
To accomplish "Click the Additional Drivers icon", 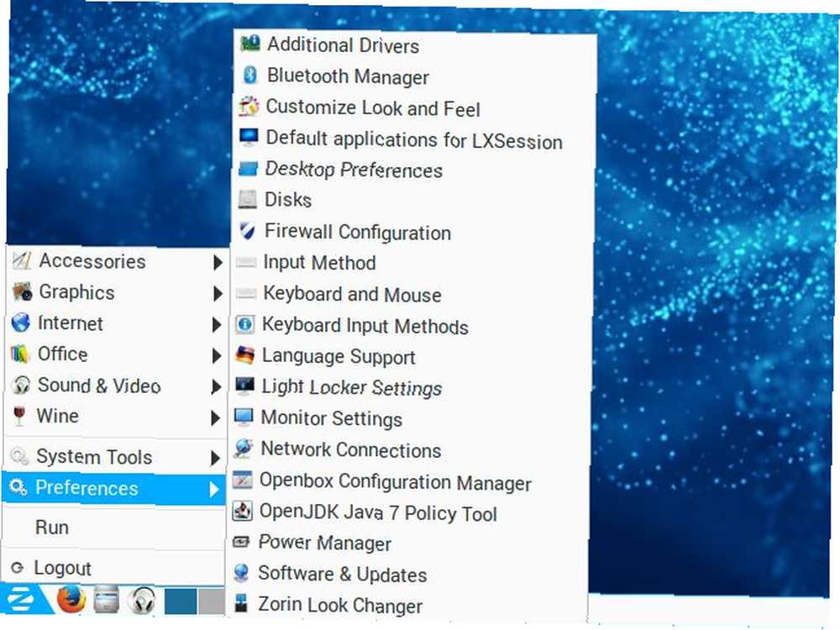I will (250, 44).
